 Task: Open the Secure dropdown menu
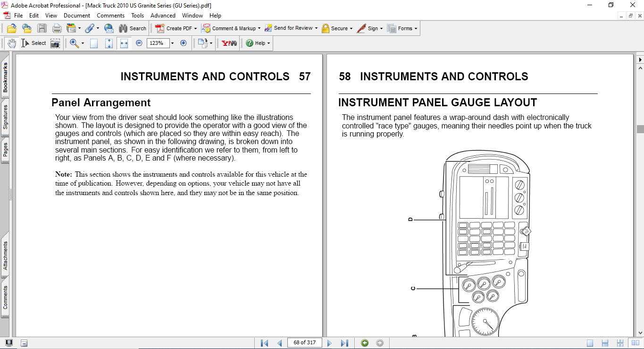point(351,28)
